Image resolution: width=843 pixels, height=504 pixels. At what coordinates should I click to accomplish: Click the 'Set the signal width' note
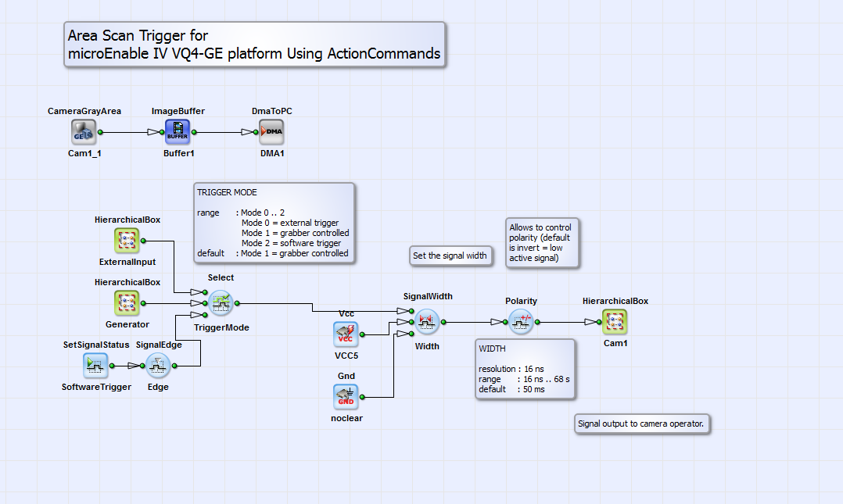coord(450,256)
